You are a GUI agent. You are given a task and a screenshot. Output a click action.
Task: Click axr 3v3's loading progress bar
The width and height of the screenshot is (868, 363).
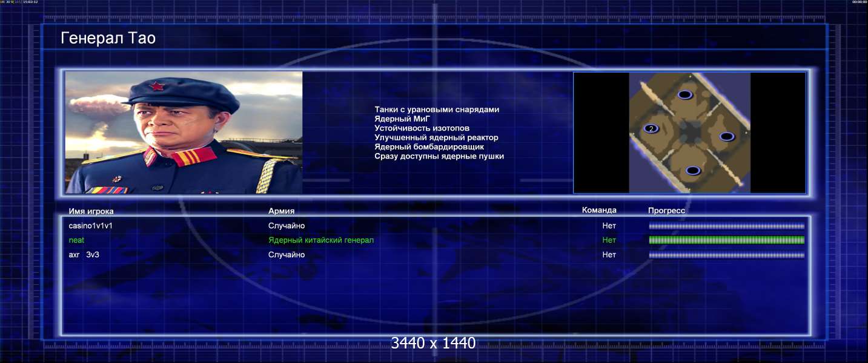[x=727, y=255]
